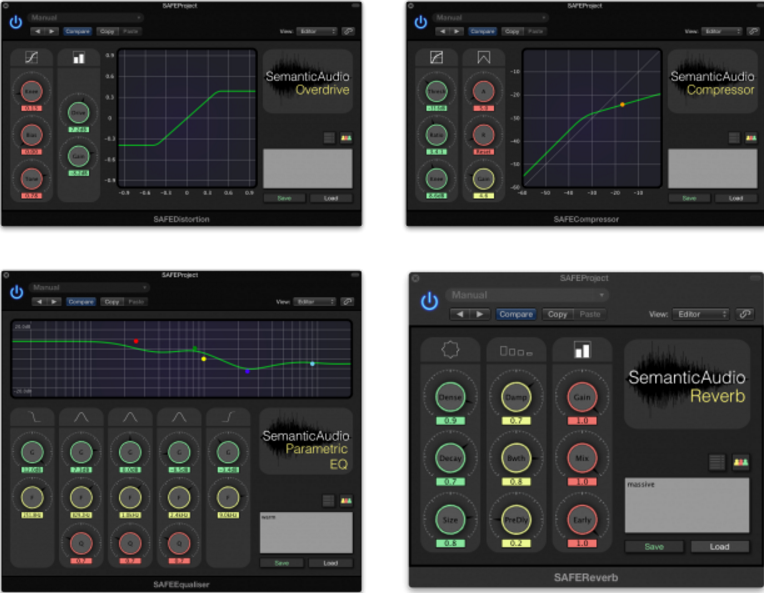Click the PreDly knob in SAFEReverb

[516, 519]
